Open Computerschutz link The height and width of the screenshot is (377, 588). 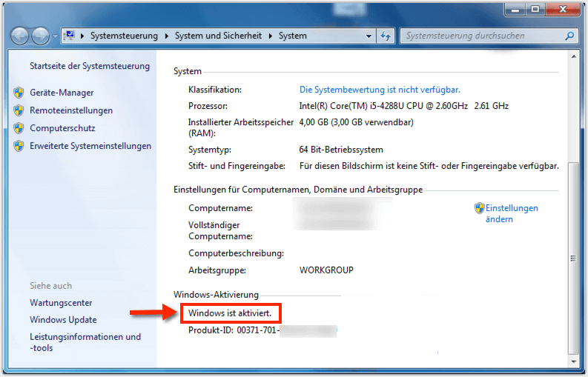(x=62, y=128)
